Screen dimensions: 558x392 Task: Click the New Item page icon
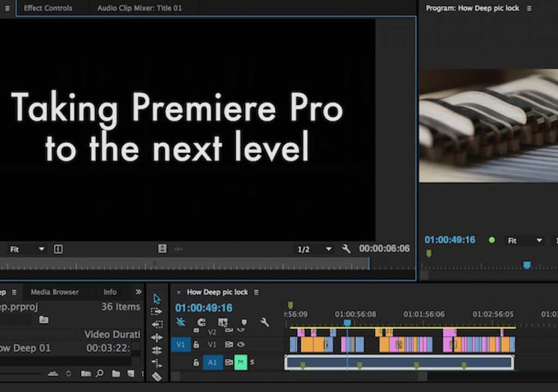coord(131,373)
